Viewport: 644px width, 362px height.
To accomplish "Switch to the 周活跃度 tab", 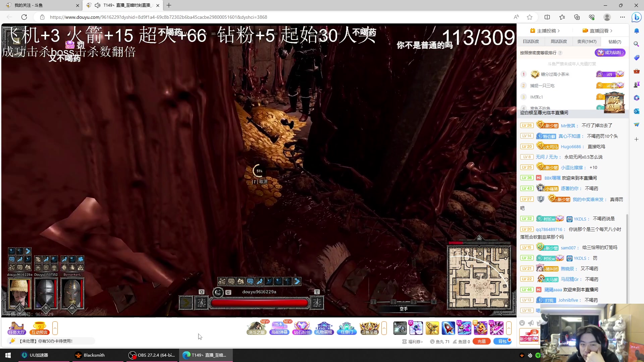I will pyautogui.click(x=558, y=42).
